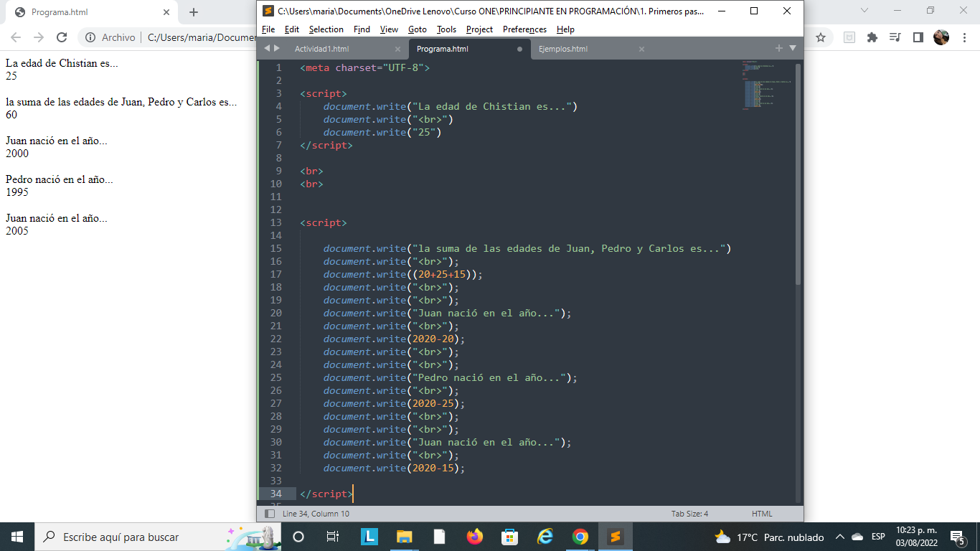Open a new Chrome tab

click(194, 12)
